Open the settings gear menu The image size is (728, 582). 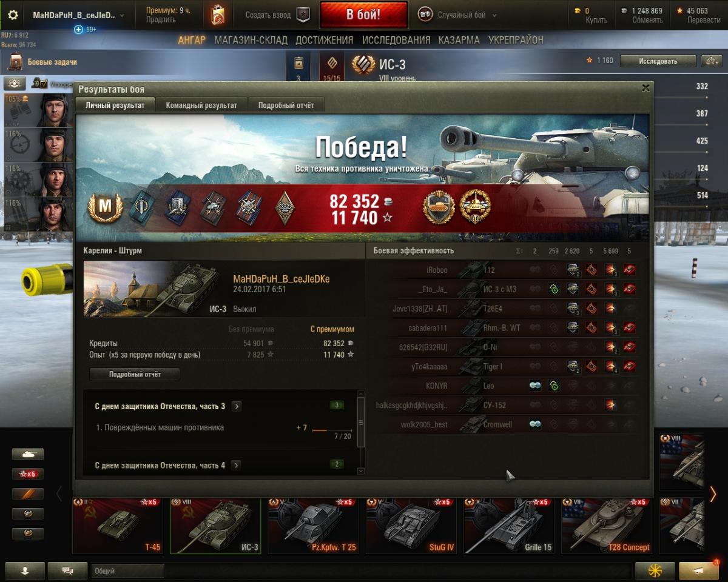(x=13, y=15)
